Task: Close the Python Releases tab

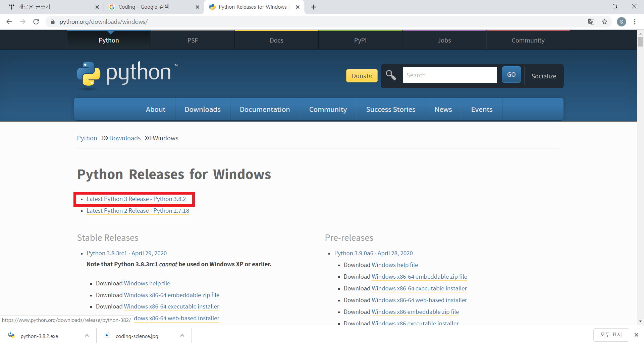Action: click(298, 7)
